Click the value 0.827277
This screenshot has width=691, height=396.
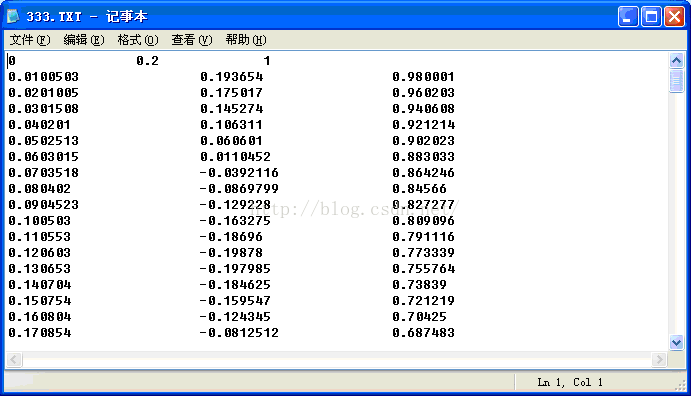pos(424,204)
